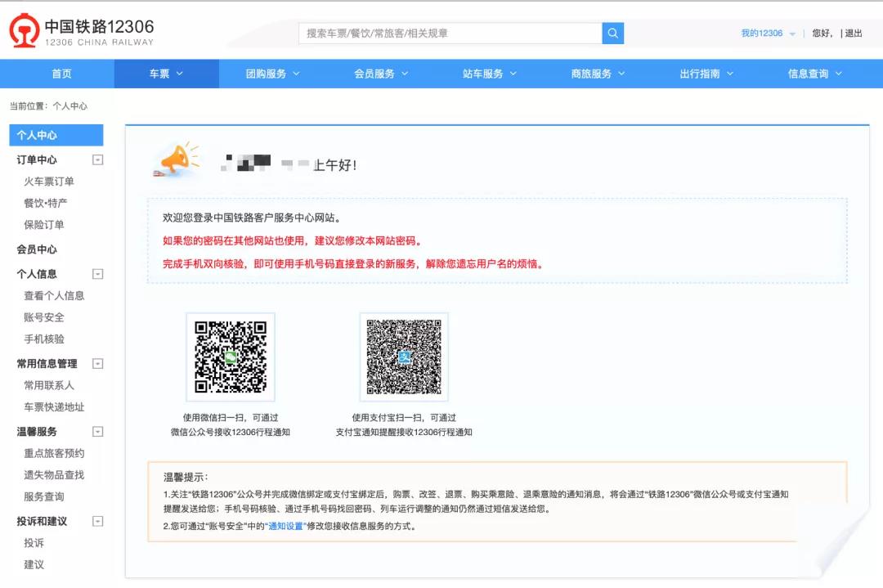Open the 会员服务 navigation menu
Screen dimensions: 883x588
coord(381,74)
